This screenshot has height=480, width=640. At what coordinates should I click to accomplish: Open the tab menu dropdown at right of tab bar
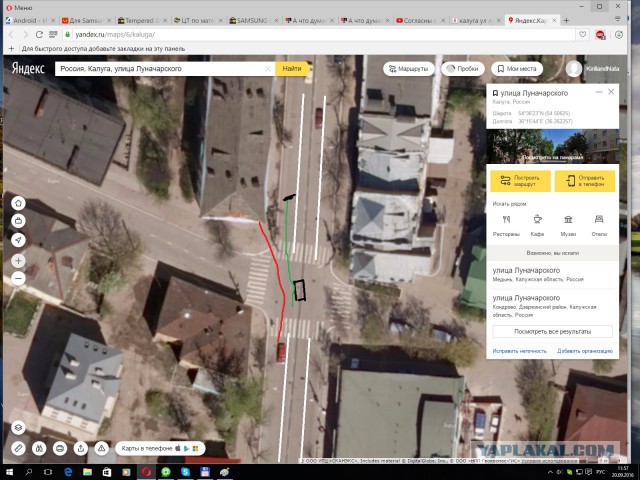[x=618, y=19]
